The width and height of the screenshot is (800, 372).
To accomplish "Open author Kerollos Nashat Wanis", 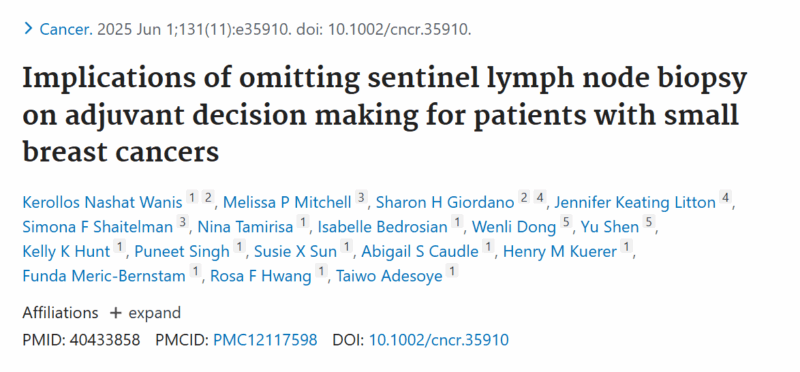I will pos(102,203).
